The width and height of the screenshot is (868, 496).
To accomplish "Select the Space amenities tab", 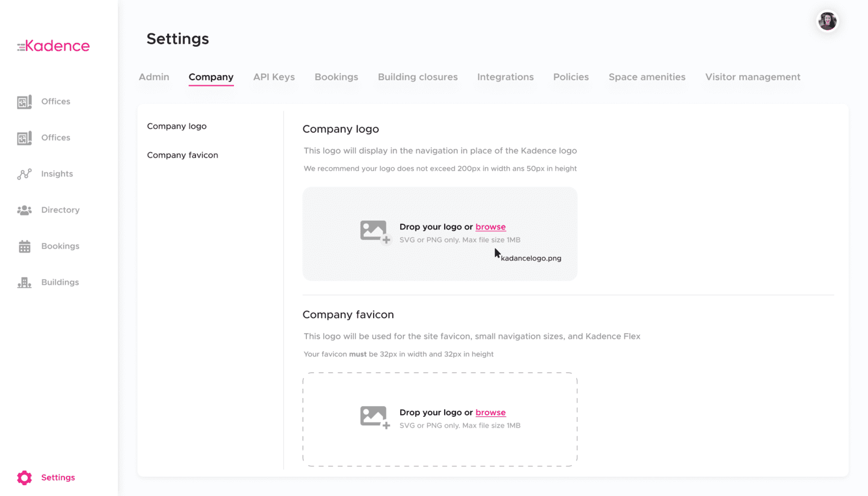I will pyautogui.click(x=647, y=77).
